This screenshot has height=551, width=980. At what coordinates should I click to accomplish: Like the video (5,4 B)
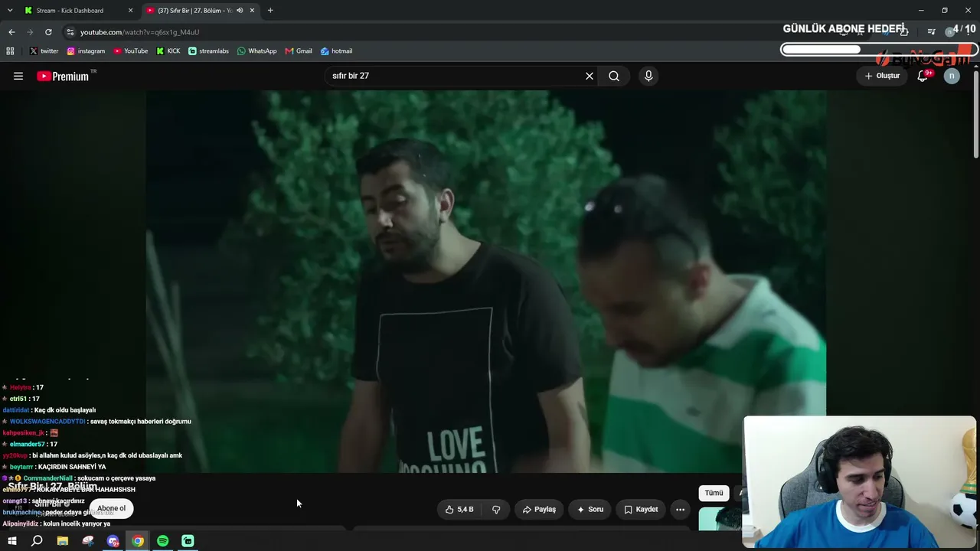click(459, 510)
